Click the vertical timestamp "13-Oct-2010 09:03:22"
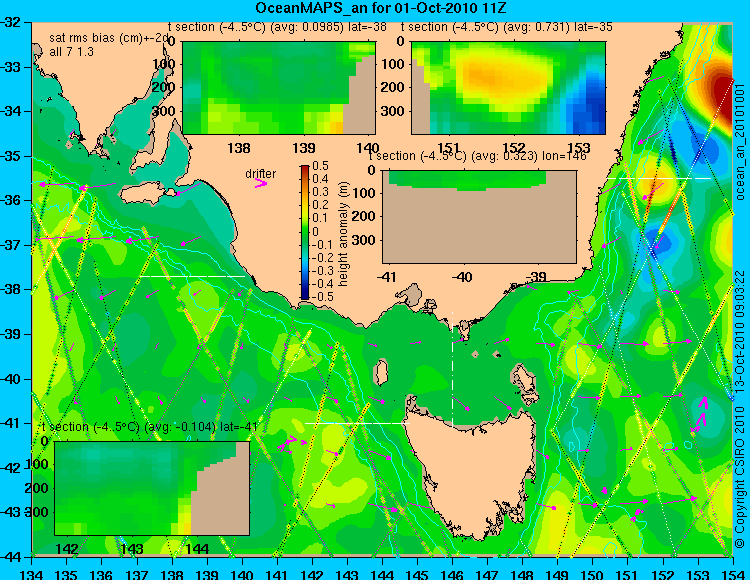 click(x=740, y=331)
